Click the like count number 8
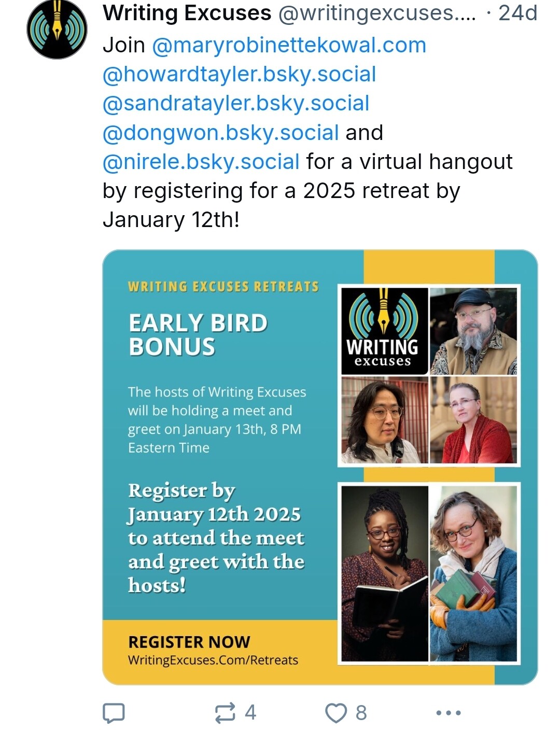The image size is (560, 746). [361, 713]
